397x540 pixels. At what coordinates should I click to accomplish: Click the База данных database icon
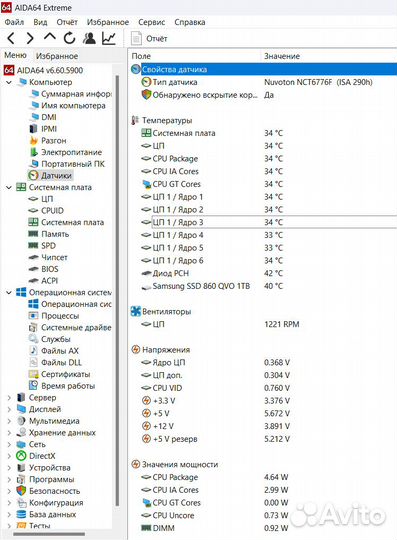click(21, 514)
